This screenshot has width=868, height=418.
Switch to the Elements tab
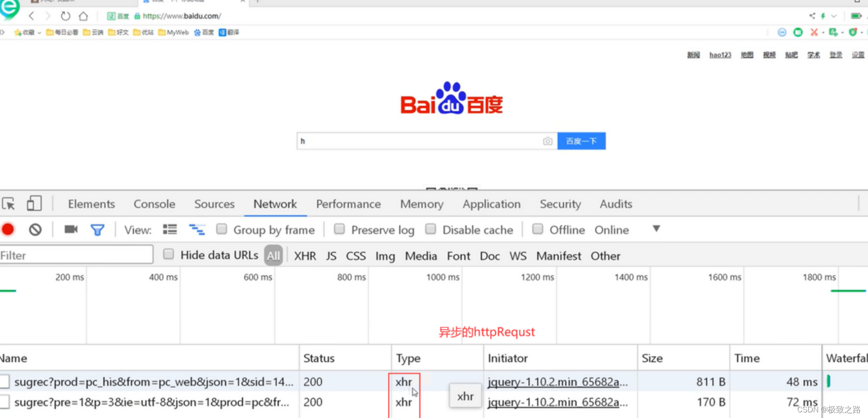[91, 204]
